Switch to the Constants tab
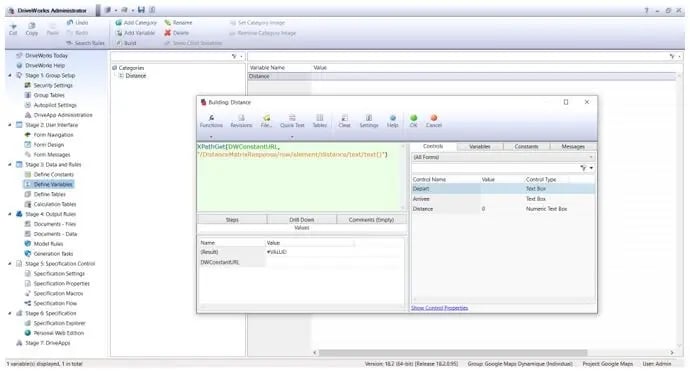690x375 pixels. pyautogui.click(x=526, y=146)
